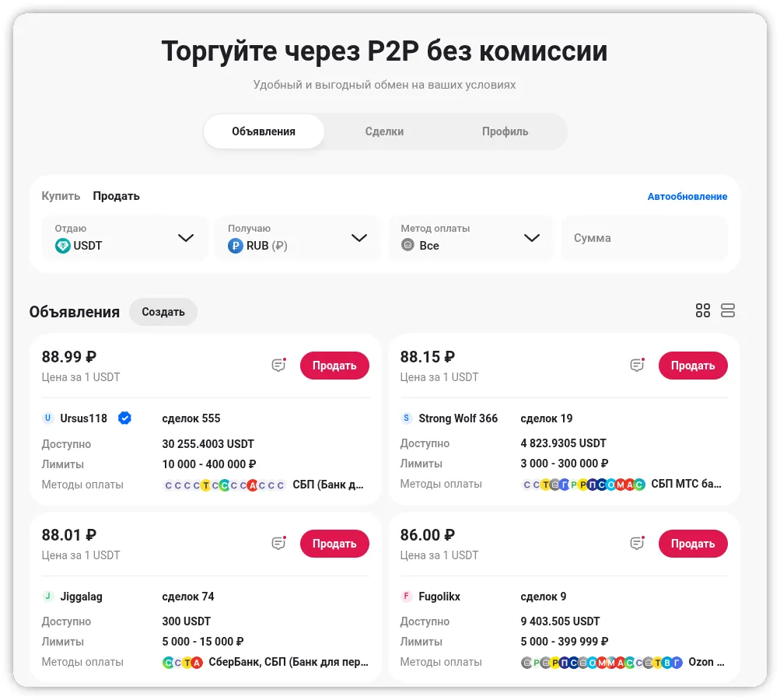Viewport: 780px width, 700px height.
Task: Click the Сумма amount input field
Action: tap(644, 238)
